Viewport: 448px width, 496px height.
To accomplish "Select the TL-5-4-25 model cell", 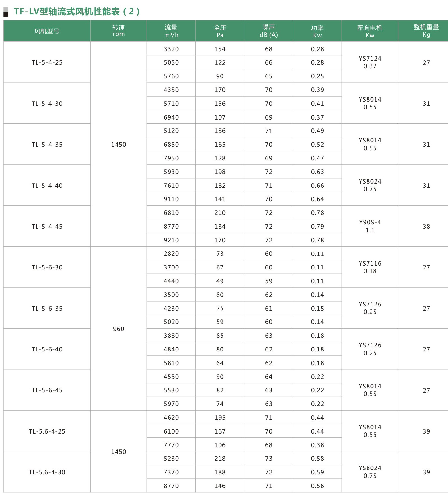I will tap(47, 62).
